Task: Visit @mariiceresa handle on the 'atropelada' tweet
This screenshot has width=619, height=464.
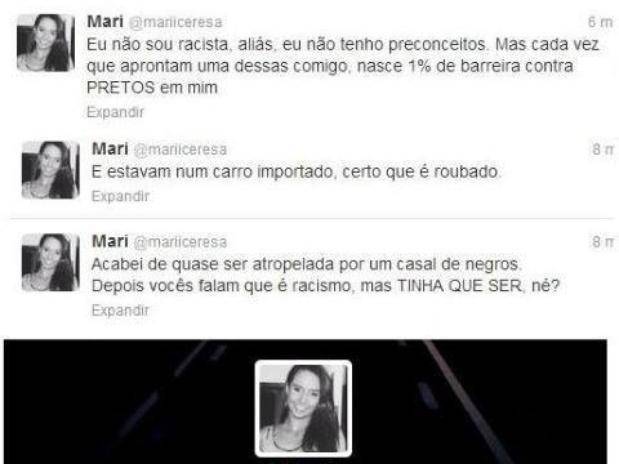Action: point(180,242)
